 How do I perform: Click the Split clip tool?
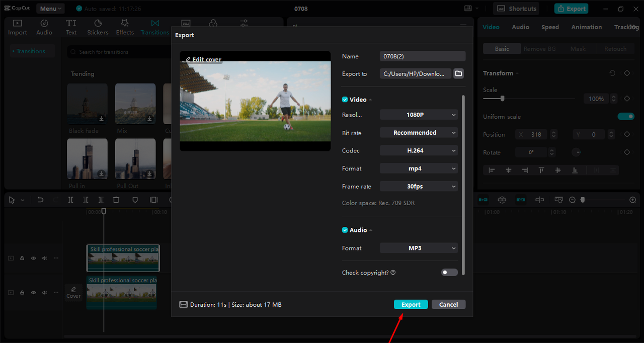(x=70, y=200)
